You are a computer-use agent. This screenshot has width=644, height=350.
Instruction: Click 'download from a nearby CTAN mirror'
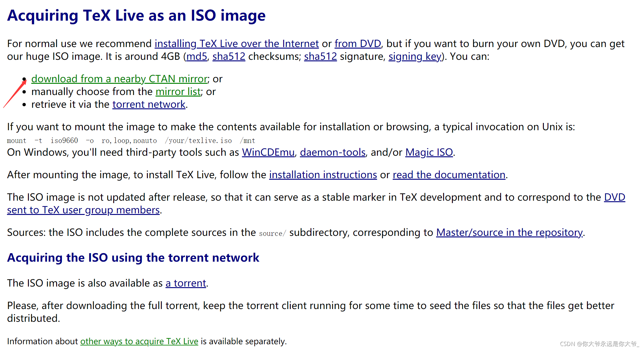click(119, 79)
